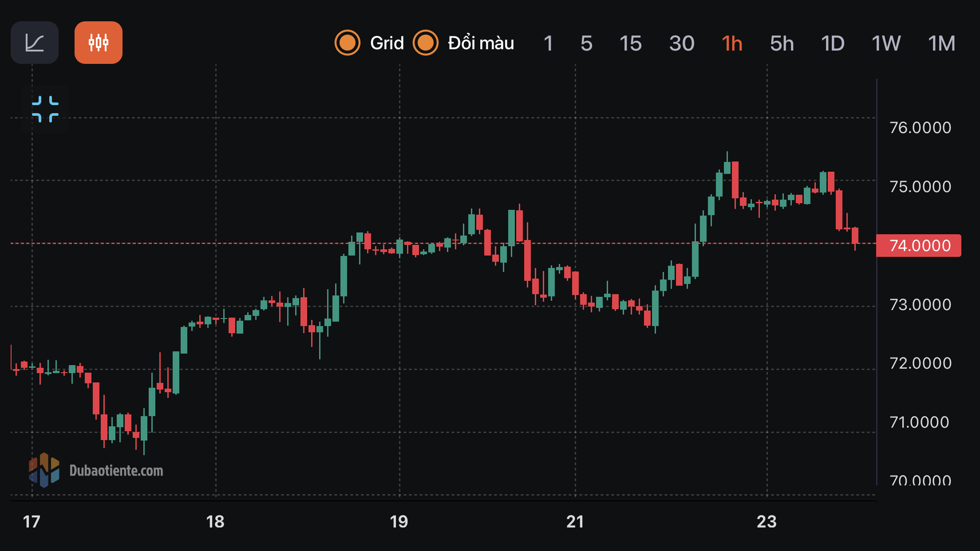Select the 5 minute timeframe
Viewport: 980px width, 551px height.
[586, 43]
